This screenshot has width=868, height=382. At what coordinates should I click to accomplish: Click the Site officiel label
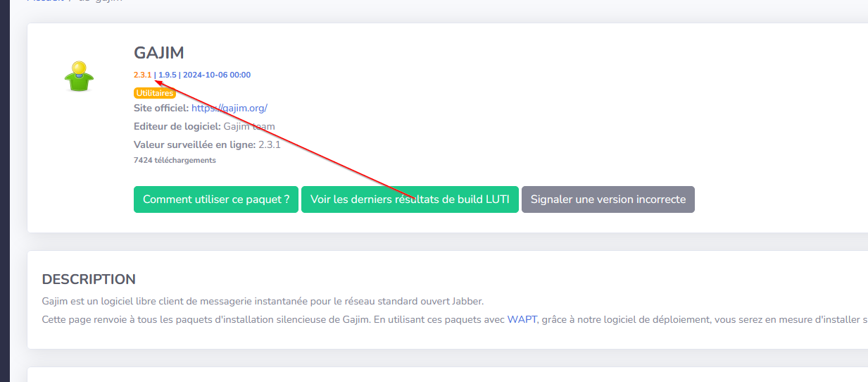click(161, 108)
